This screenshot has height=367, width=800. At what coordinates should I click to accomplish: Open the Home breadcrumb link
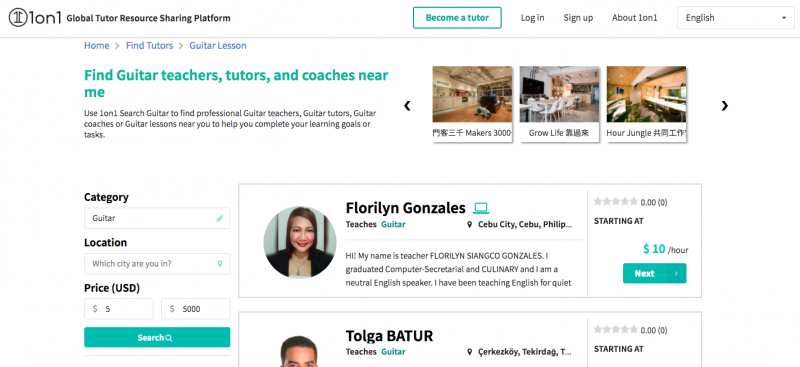[x=96, y=45]
